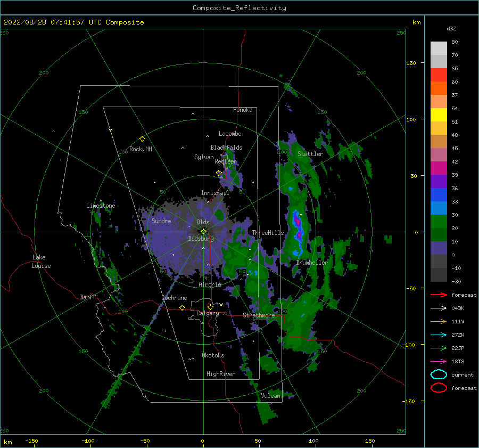This screenshot has height=448, width=479.
Task: Click the 'dBZ' legend heading
Action: pos(451,28)
